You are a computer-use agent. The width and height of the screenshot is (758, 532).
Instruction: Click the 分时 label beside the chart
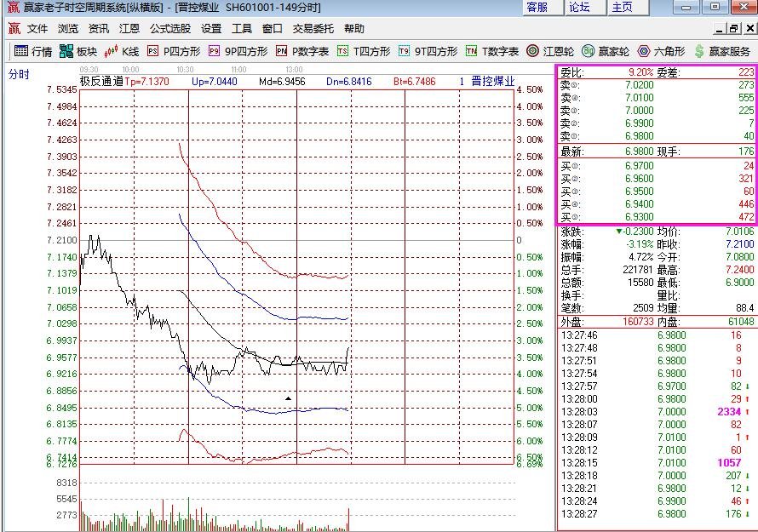click(x=19, y=74)
